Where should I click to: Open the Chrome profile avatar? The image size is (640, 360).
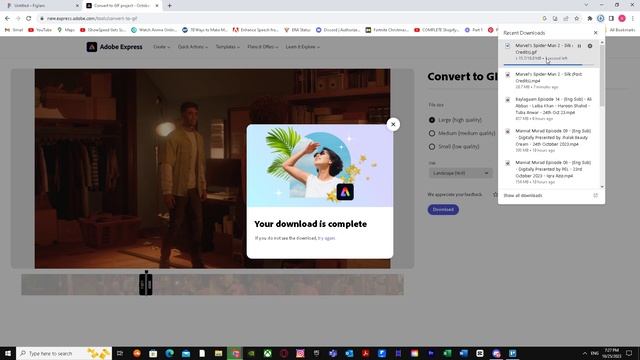pos(622,18)
